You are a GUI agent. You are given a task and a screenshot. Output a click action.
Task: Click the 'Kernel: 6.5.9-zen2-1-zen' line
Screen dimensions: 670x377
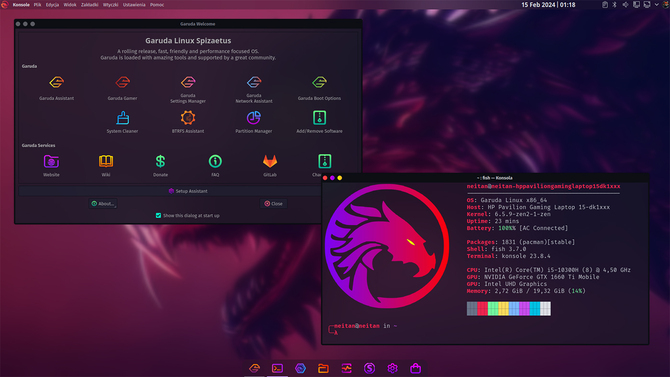(x=508, y=214)
